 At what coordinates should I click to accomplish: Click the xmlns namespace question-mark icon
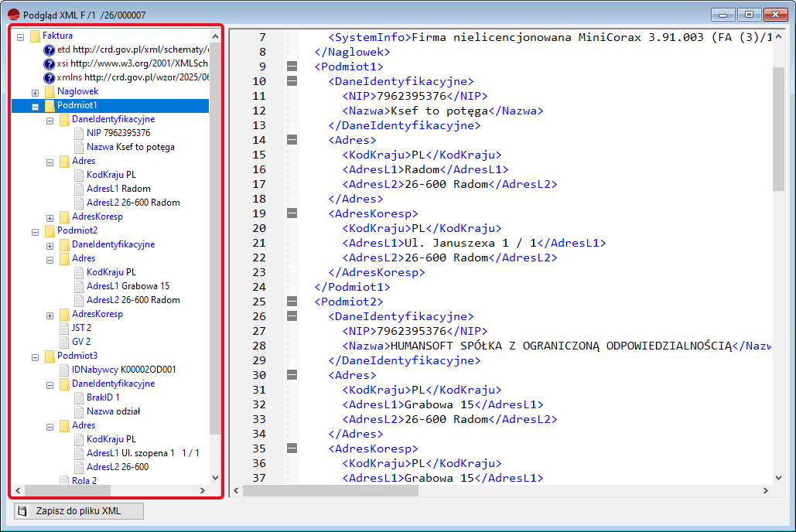tap(49, 77)
